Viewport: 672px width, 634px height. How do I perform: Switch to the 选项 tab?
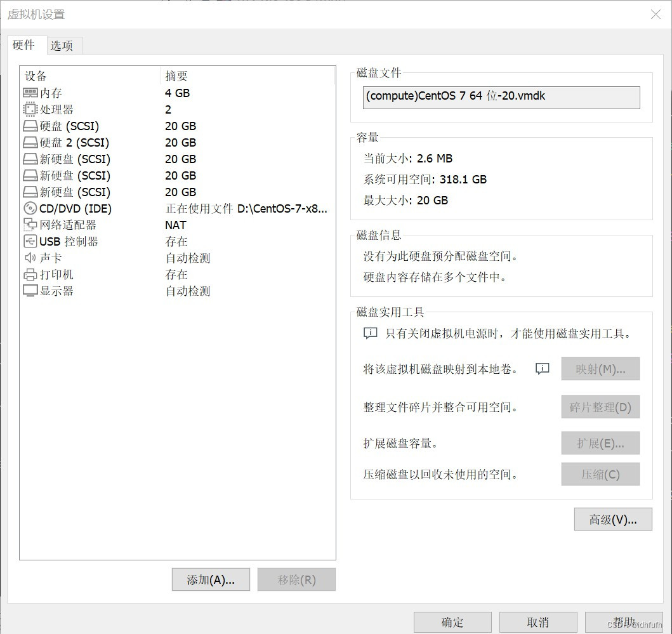click(x=63, y=45)
